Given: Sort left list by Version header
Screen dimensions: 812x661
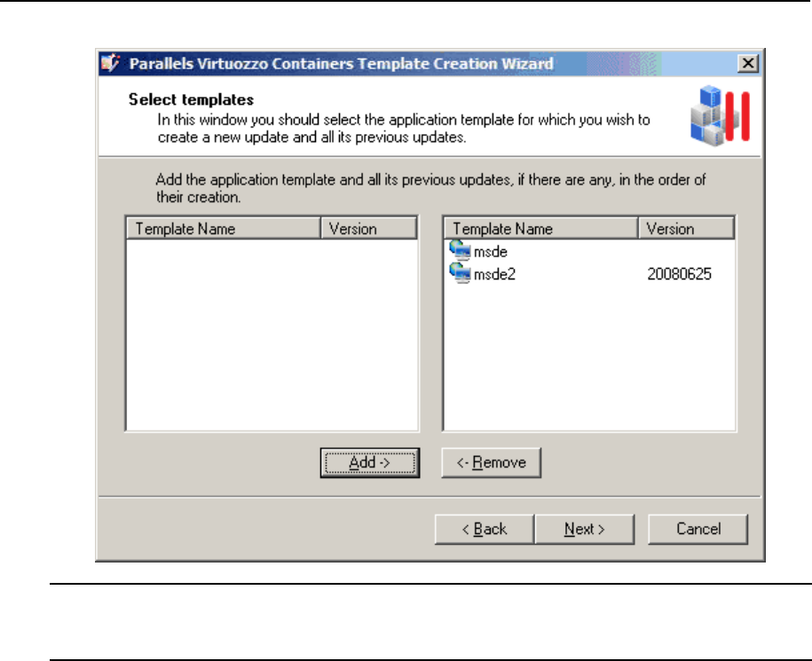Looking at the screenshot, I should 368,228.
